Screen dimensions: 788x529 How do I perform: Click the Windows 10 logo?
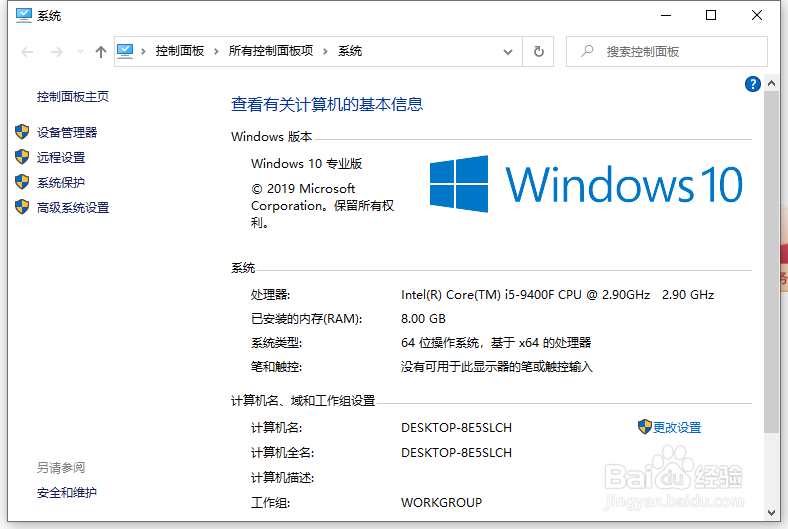(586, 184)
